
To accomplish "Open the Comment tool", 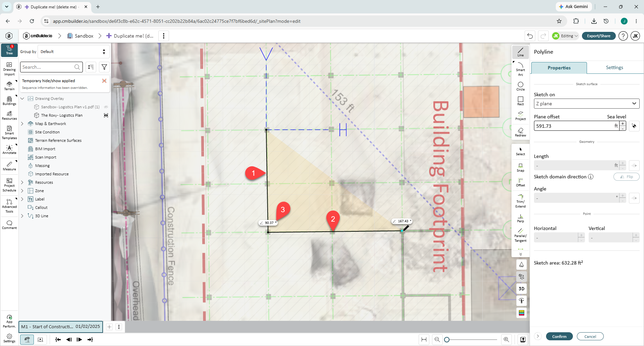I will [x=9, y=225].
